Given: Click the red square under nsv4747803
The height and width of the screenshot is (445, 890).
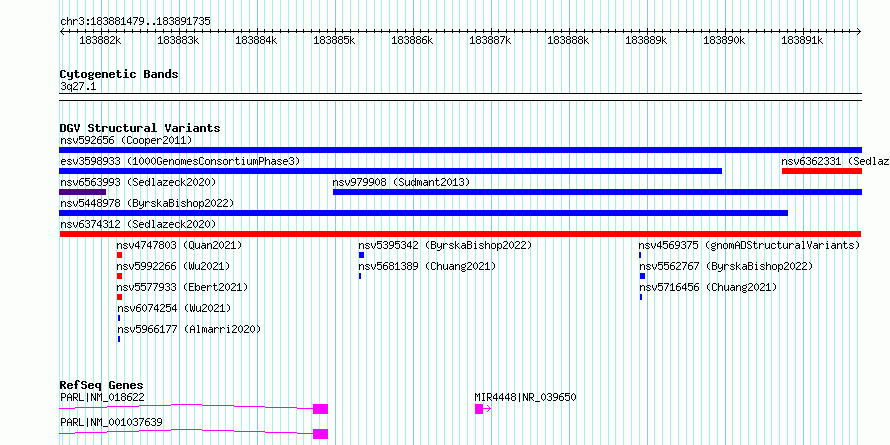Looking at the screenshot, I should tap(119, 255).
